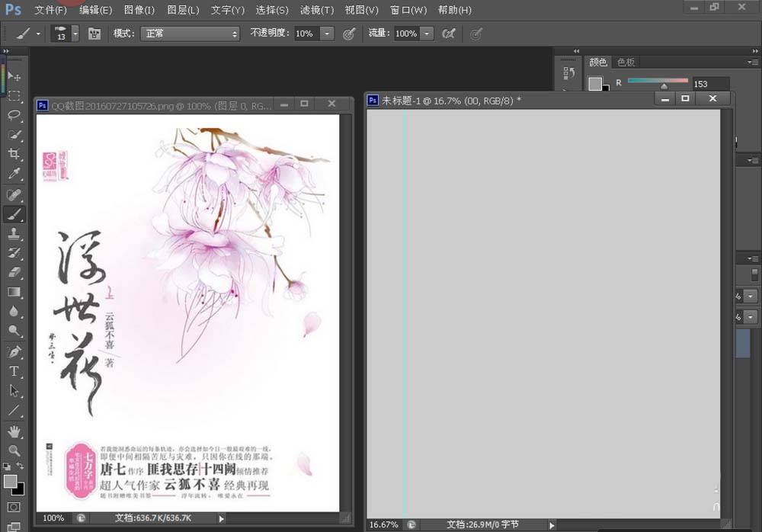Image resolution: width=762 pixels, height=532 pixels.
Task: Pick the Eyedropper tool
Action: point(14,174)
